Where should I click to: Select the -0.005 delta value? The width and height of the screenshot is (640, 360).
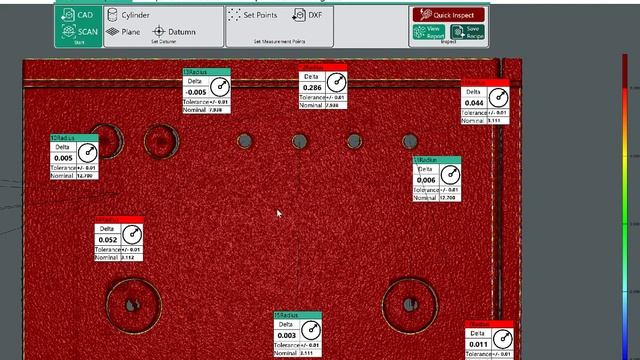point(196,92)
